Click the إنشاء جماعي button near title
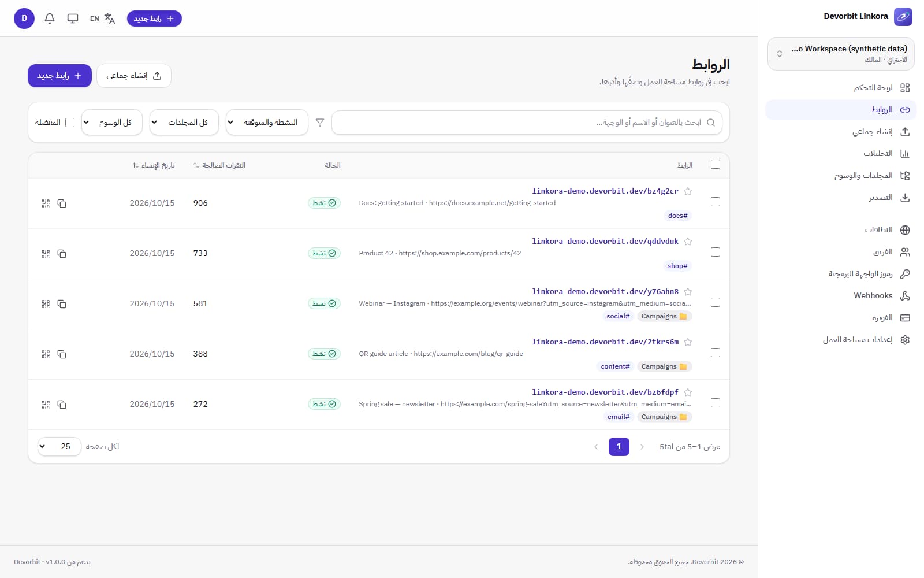This screenshot has height=578, width=924. [134, 76]
